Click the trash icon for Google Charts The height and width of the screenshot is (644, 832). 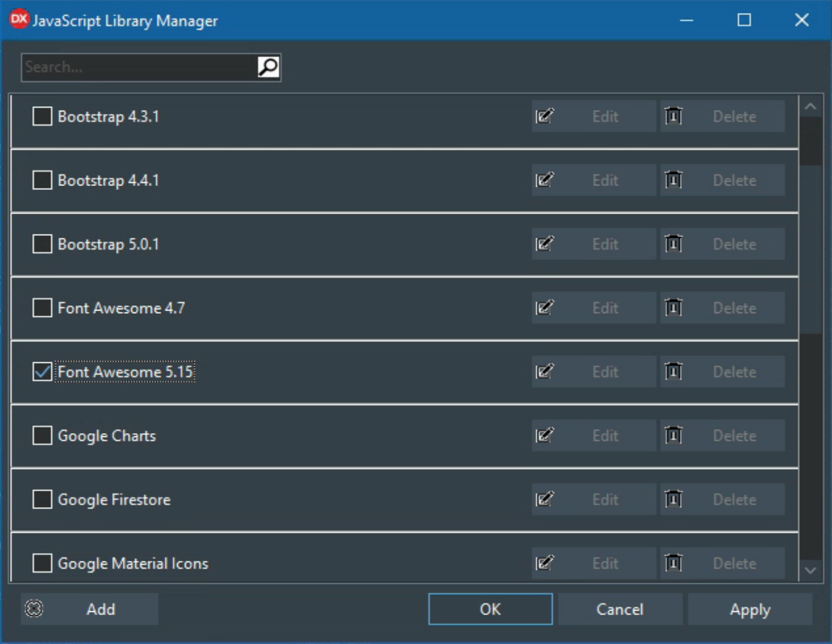click(x=673, y=436)
